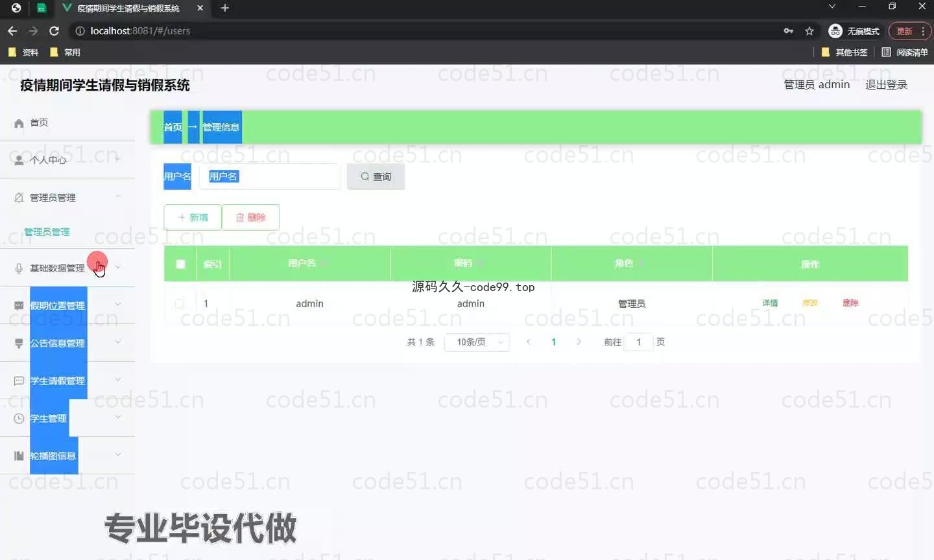Click the 更新 browser update button
The width and height of the screenshot is (934, 560).
[x=910, y=31]
